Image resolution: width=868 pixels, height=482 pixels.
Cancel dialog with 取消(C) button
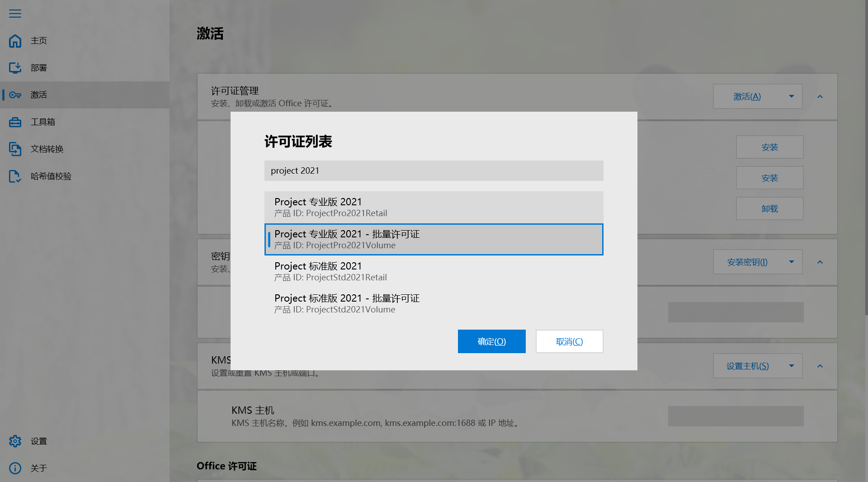point(569,341)
